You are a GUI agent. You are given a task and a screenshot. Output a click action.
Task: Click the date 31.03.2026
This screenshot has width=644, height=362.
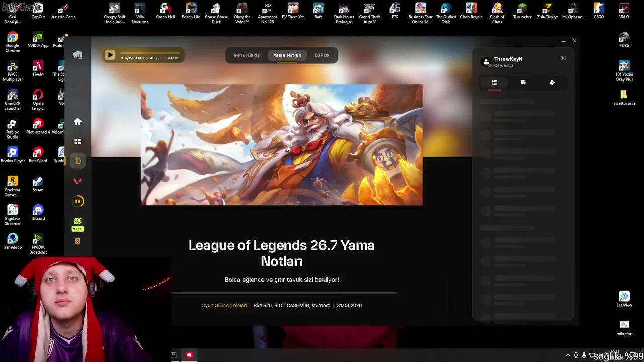(x=349, y=305)
